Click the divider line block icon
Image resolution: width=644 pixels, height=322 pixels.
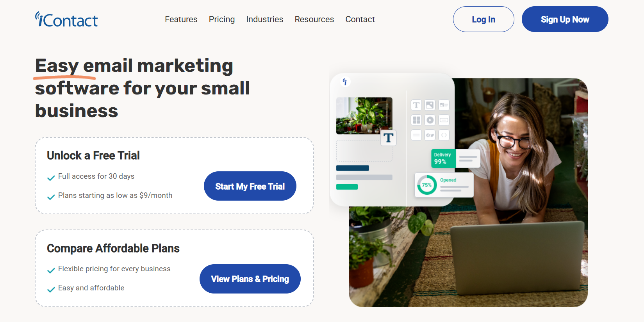416,135
